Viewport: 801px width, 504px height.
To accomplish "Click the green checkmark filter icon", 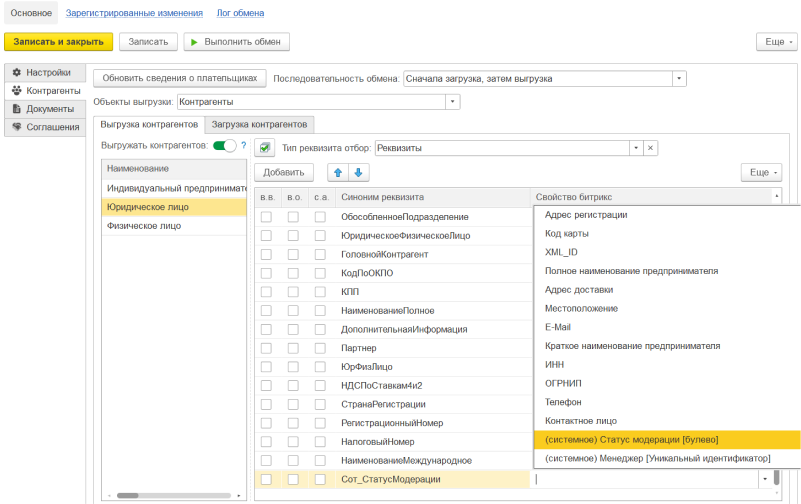I will click(x=265, y=148).
